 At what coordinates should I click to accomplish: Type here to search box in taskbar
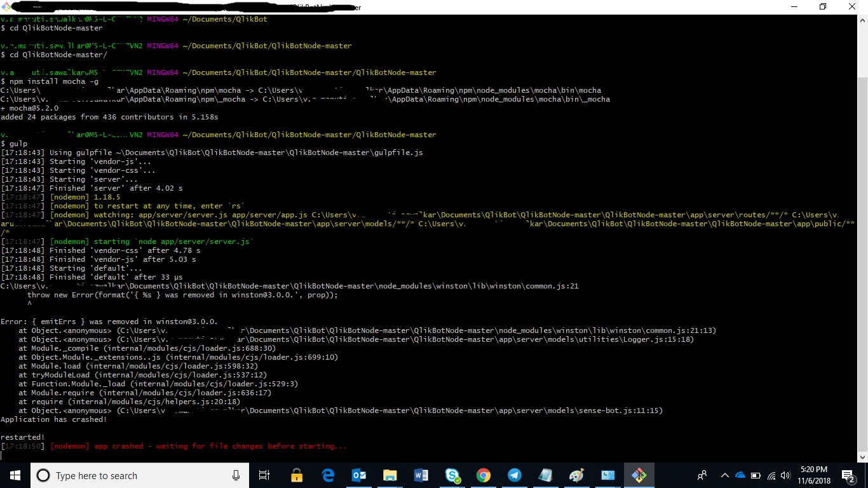point(140,475)
